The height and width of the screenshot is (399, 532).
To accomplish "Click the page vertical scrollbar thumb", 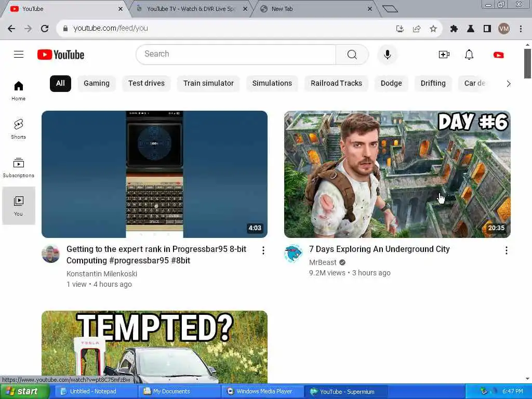I will [527, 64].
